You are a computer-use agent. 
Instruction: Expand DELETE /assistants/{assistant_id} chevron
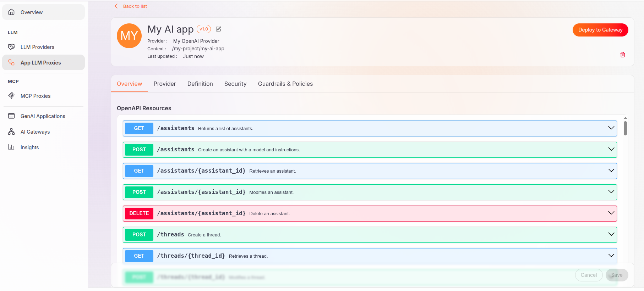tap(611, 213)
